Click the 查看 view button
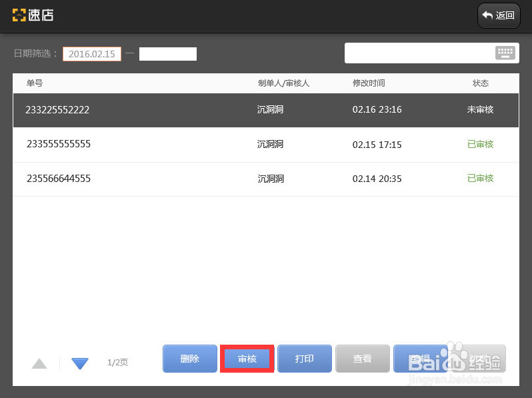 click(x=363, y=359)
